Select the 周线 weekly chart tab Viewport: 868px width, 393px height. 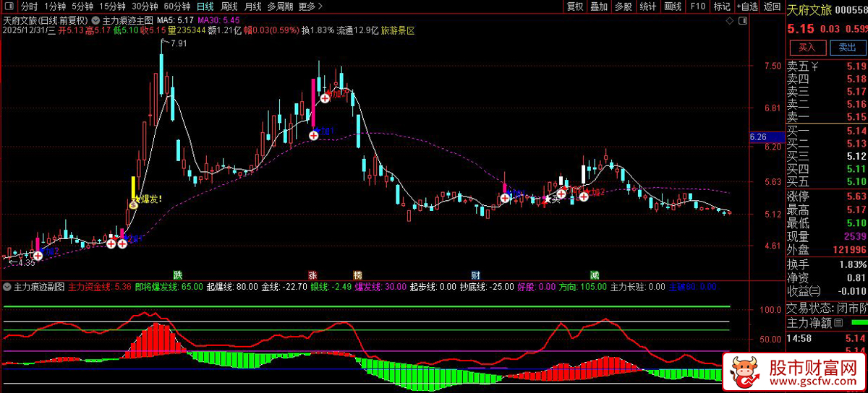tap(229, 7)
